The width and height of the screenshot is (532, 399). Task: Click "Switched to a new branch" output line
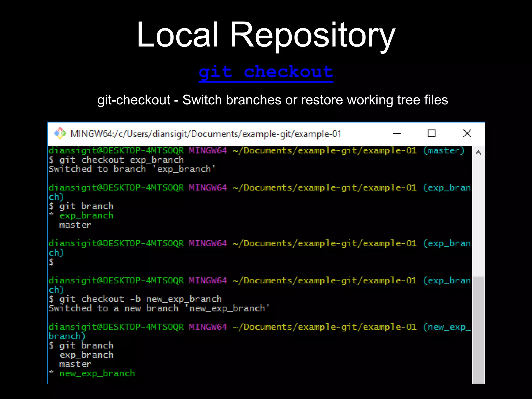coord(159,309)
